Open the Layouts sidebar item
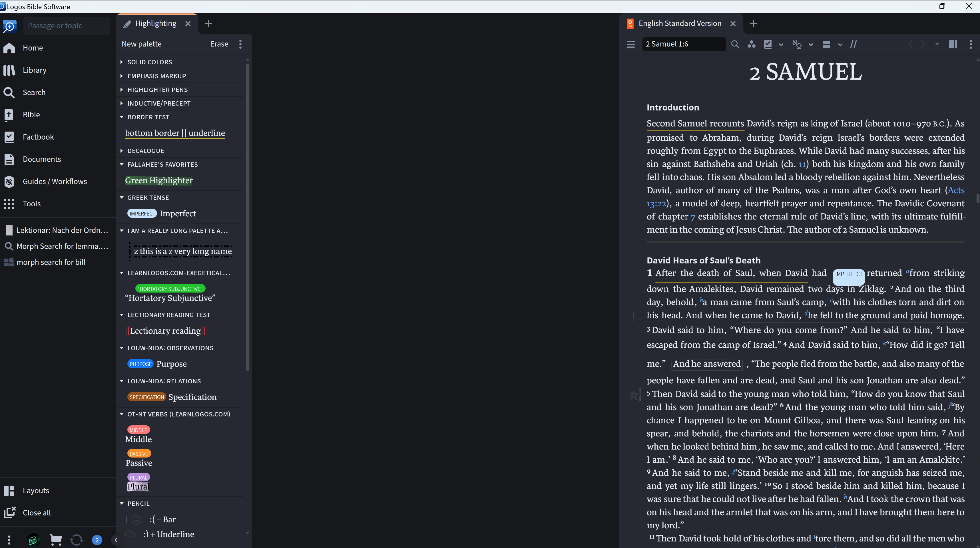This screenshot has width=980, height=548. point(26,491)
